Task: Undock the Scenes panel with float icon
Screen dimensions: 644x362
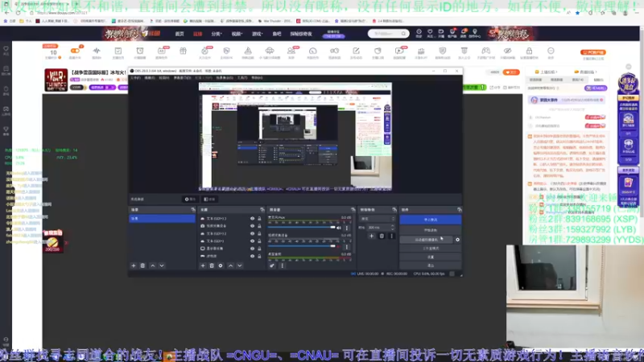Action: tap(193, 210)
